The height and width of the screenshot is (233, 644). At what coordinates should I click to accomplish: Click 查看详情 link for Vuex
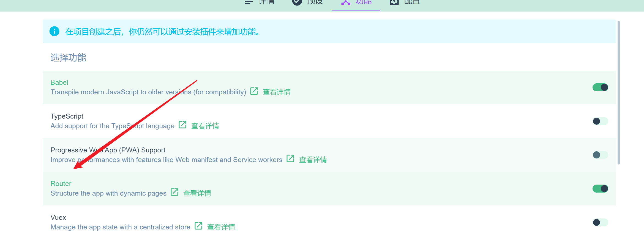pos(221,227)
